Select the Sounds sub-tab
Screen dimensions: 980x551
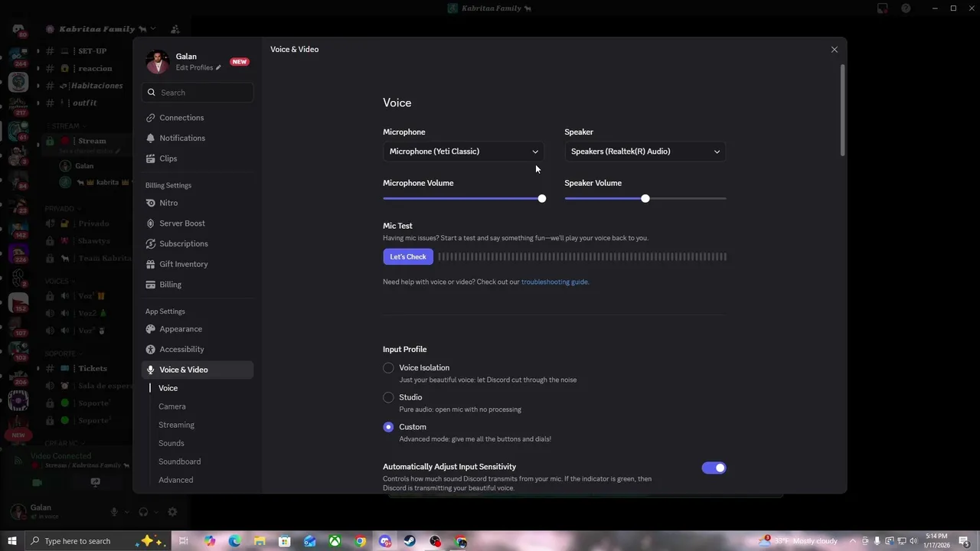click(x=171, y=443)
